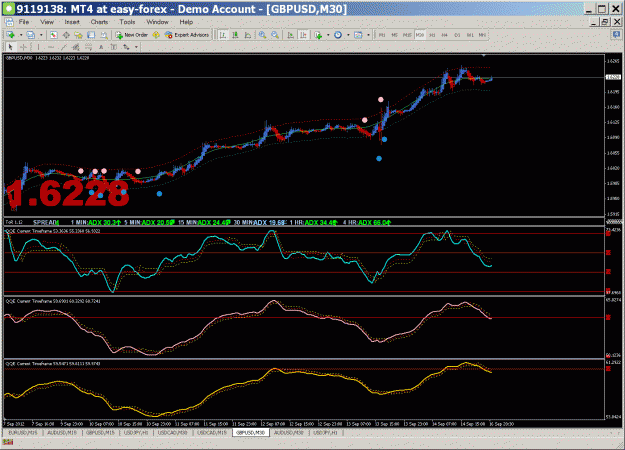Expand the Indicators dropdown arrow
The height and width of the screenshot is (450, 625).
coord(328,35)
